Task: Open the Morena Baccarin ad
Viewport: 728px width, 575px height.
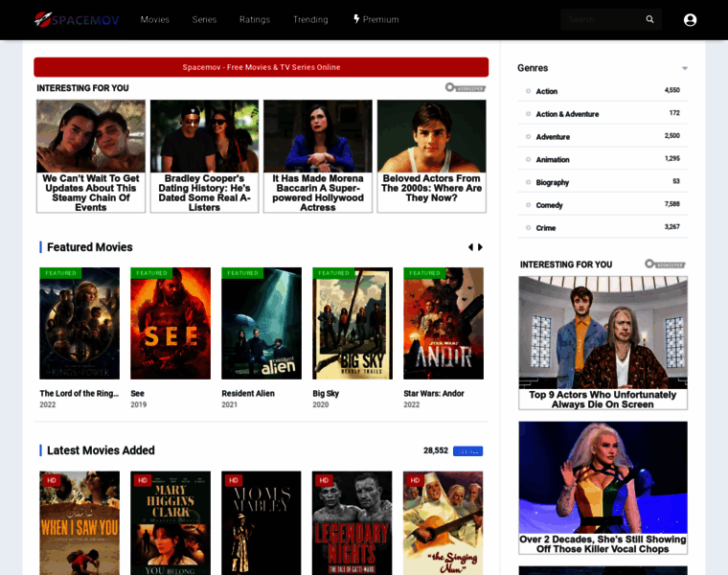Action: point(318,156)
